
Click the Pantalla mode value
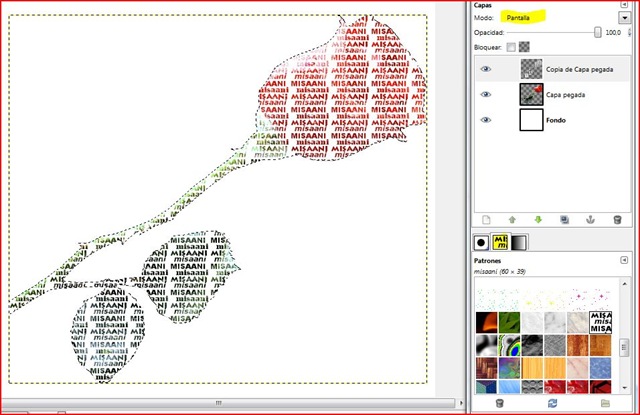(518, 18)
